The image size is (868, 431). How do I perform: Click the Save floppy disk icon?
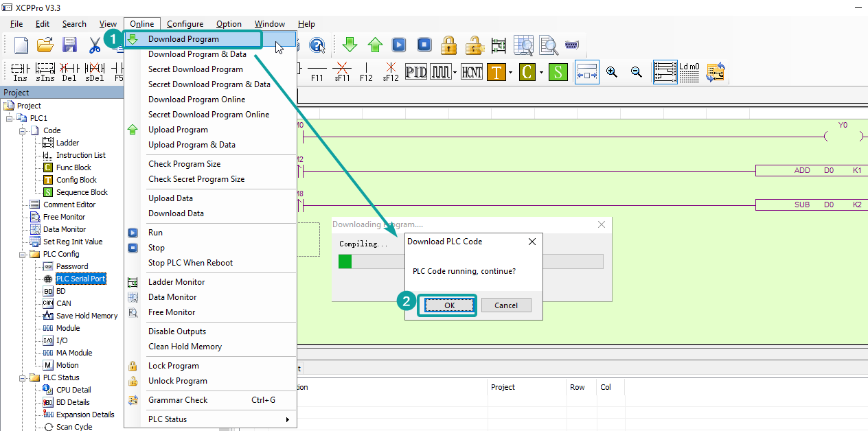(x=69, y=45)
